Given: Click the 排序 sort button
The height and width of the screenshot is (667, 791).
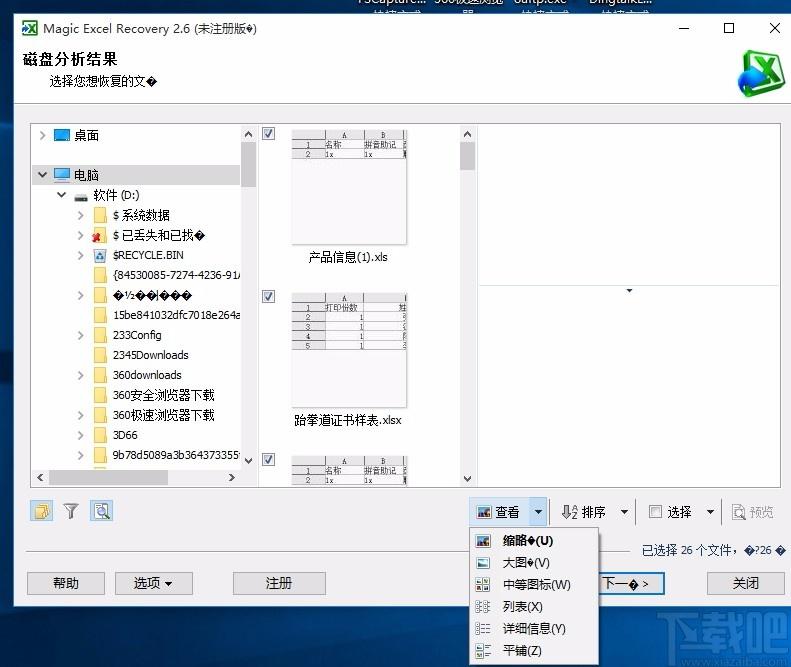Looking at the screenshot, I should coord(584,512).
